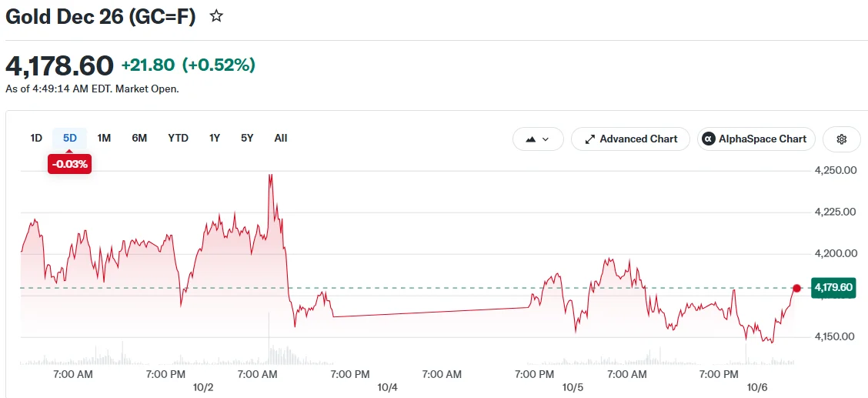Screen dimensions: 868x398
Task: Click the 4,179.60 price label
Action: [833, 288]
